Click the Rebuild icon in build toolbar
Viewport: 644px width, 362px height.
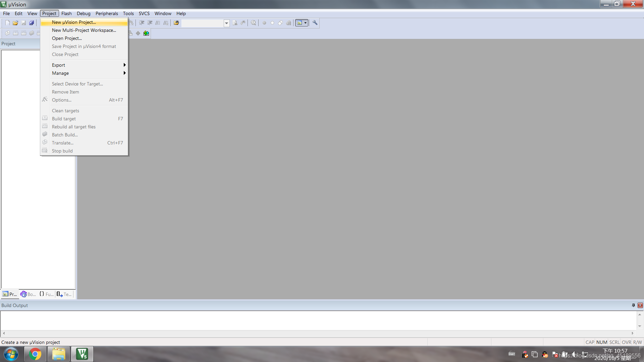(23, 33)
